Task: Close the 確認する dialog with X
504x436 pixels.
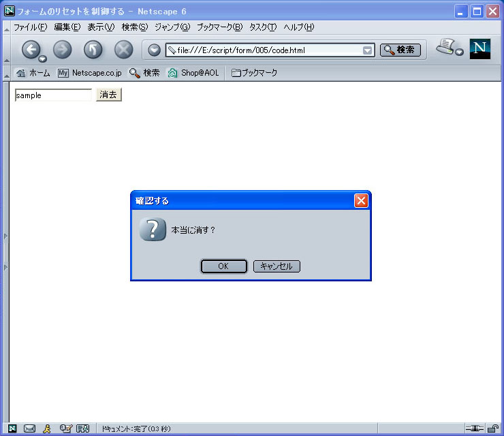Action: [x=361, y=201]
